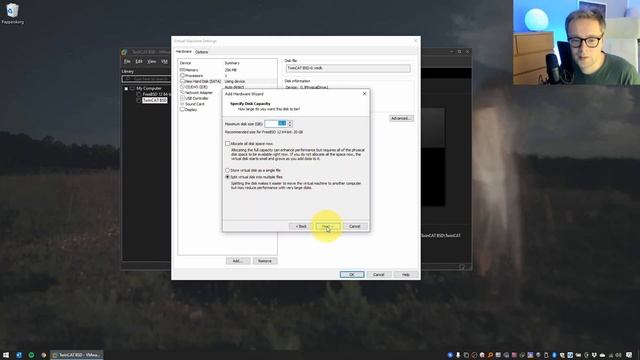Screen dimensions: 640x360
Task: Click the Remove device button
Action: pyautogui.click(x=264, y=261)
